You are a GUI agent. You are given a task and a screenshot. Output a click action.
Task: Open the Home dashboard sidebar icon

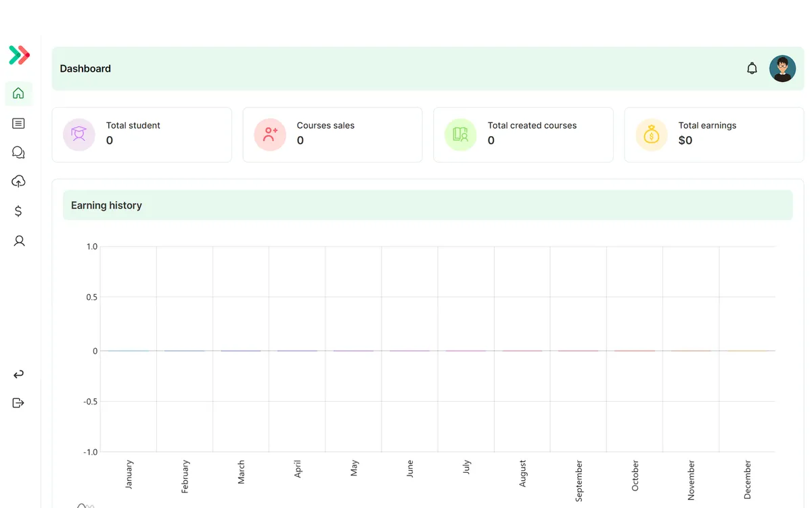(18, 93)
